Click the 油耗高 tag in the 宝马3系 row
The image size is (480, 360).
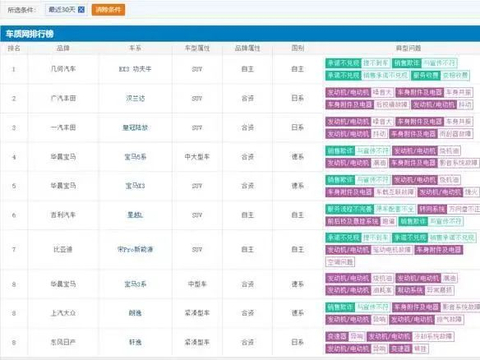(382, 290)
